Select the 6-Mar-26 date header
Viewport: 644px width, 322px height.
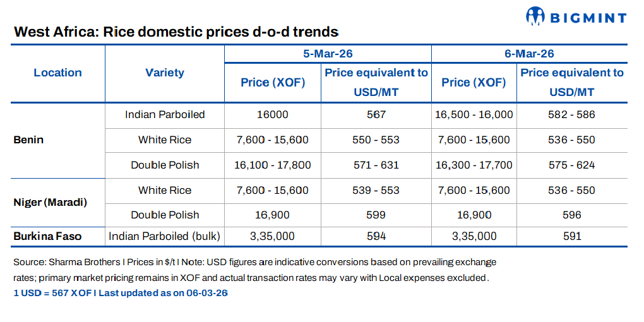(x=529, y=54)
